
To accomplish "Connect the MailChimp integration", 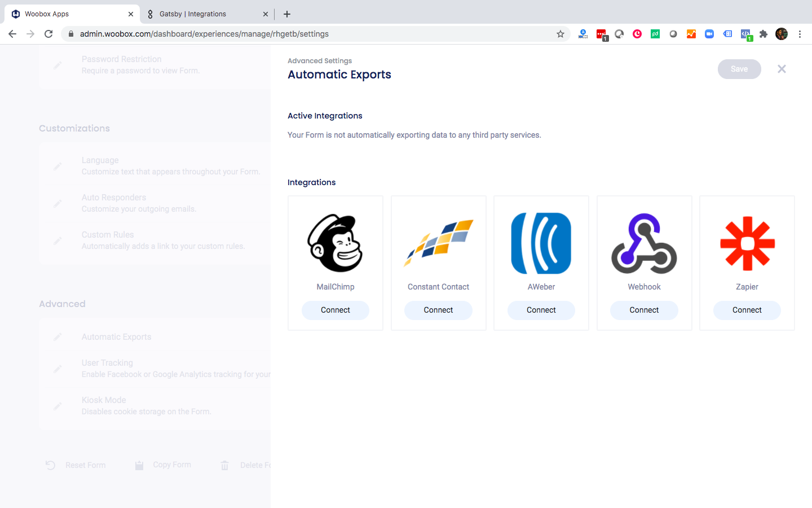I will [x=336, y=310].
